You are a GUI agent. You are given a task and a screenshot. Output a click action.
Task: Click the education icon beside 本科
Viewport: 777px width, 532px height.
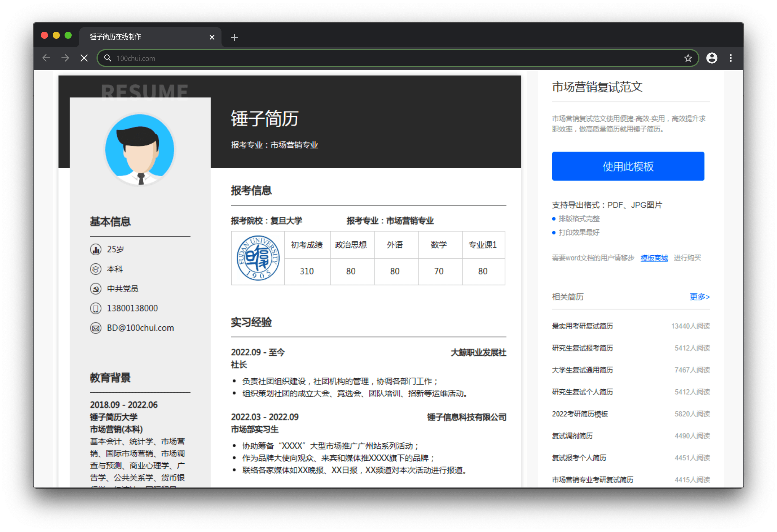tap(96, 269)
